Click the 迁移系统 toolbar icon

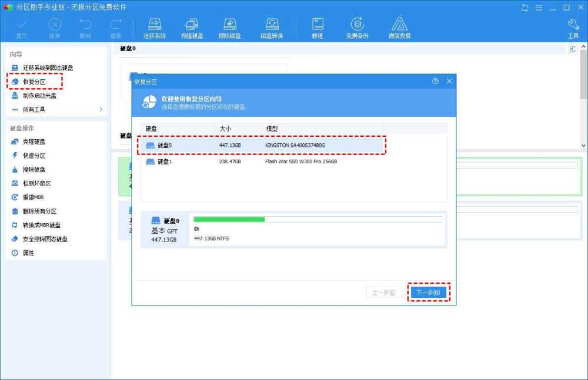click(155, 28)
